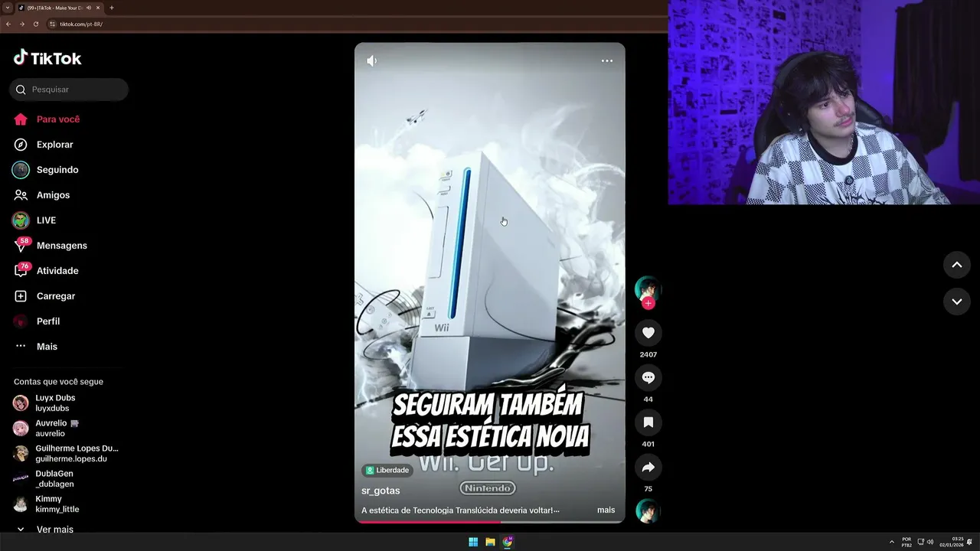
Task: Open the Windows Start menu
Action: pyautogui.click(x=473, y=542)
